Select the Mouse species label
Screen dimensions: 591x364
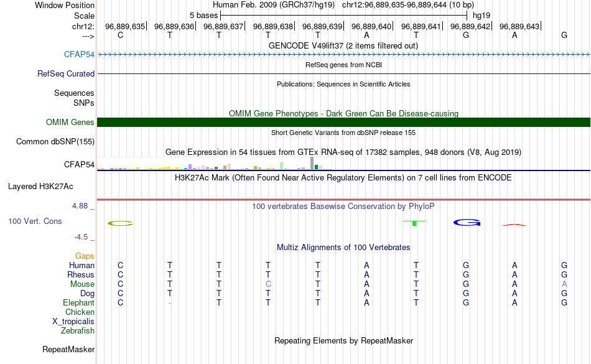click(82, 284)
